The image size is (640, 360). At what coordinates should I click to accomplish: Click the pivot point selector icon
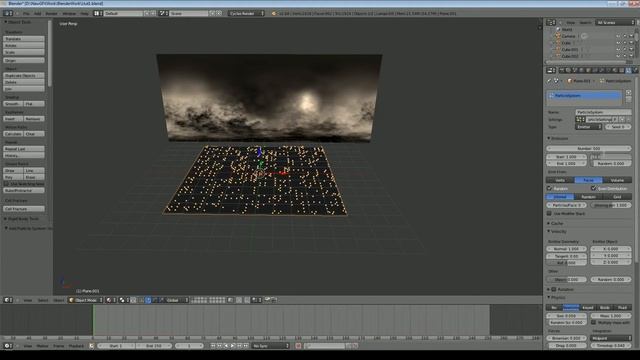[123, 300]
